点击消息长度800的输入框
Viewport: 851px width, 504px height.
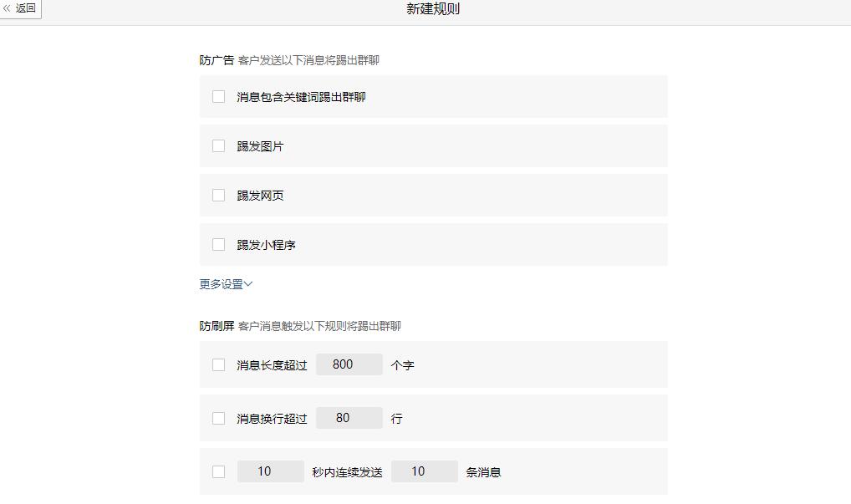(x=349, y=364)
